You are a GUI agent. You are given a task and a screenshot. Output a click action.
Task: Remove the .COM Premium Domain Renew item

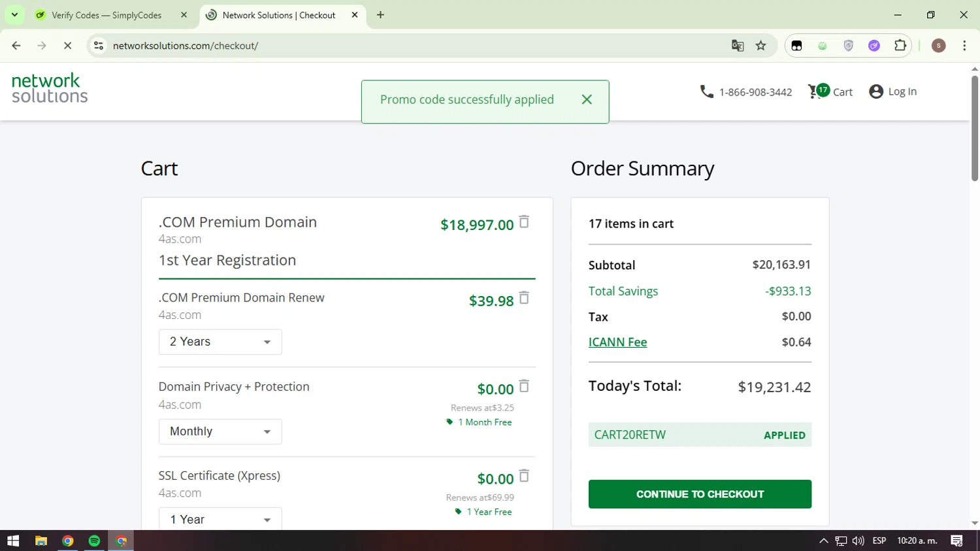pos(524,299)
